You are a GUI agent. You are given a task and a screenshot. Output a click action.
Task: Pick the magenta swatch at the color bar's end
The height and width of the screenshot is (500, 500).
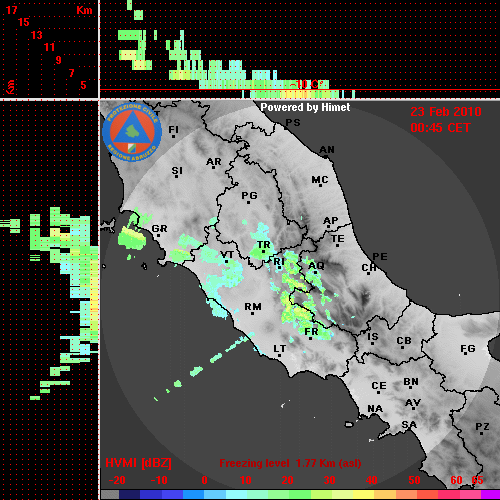pos(490,495)
